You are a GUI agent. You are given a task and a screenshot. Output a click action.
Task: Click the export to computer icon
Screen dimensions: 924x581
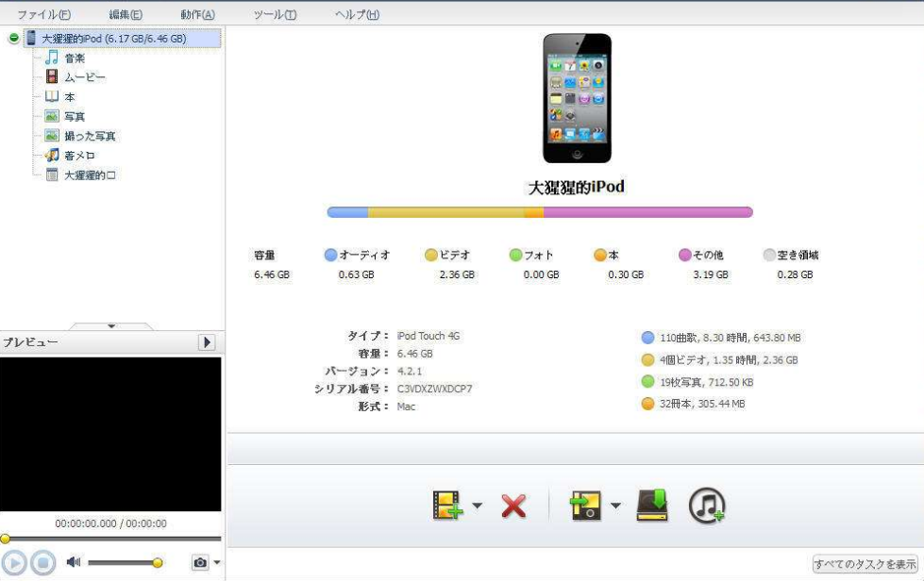click(x=585, y=505)
